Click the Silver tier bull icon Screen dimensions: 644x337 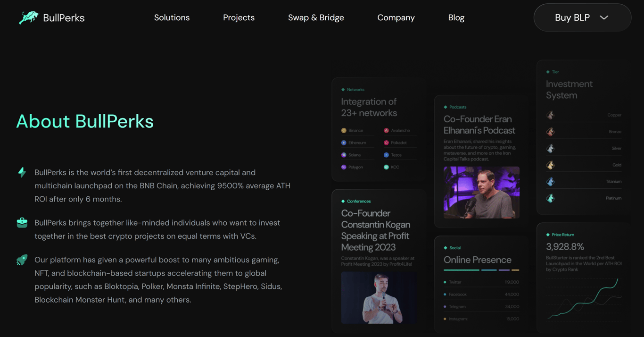pyautogui.click(x=550, y=148)
